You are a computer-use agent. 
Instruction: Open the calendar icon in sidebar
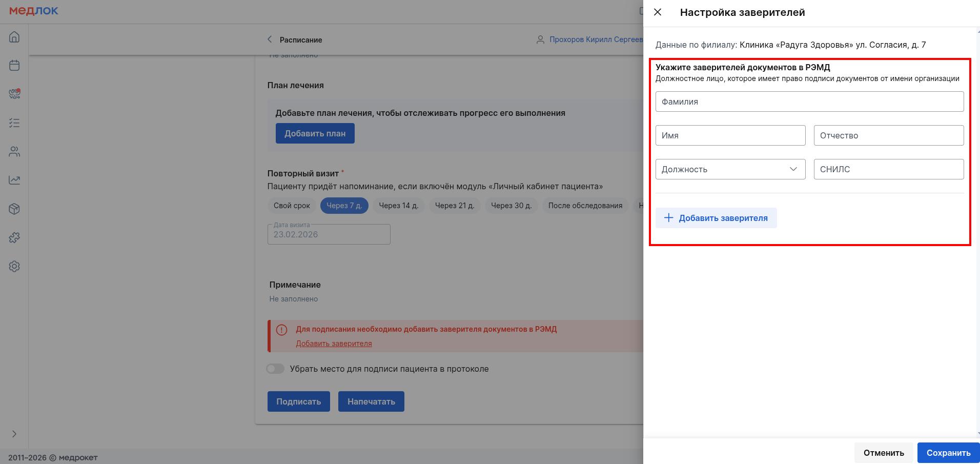pos(14,66)
